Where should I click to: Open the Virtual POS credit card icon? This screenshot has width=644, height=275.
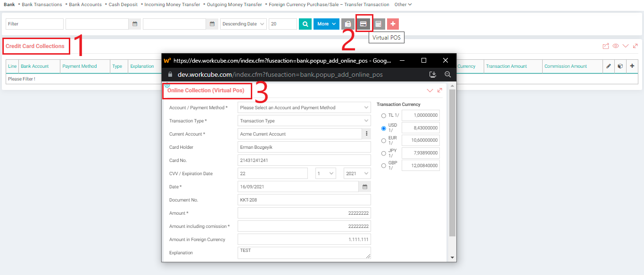[x=363, y=24]
